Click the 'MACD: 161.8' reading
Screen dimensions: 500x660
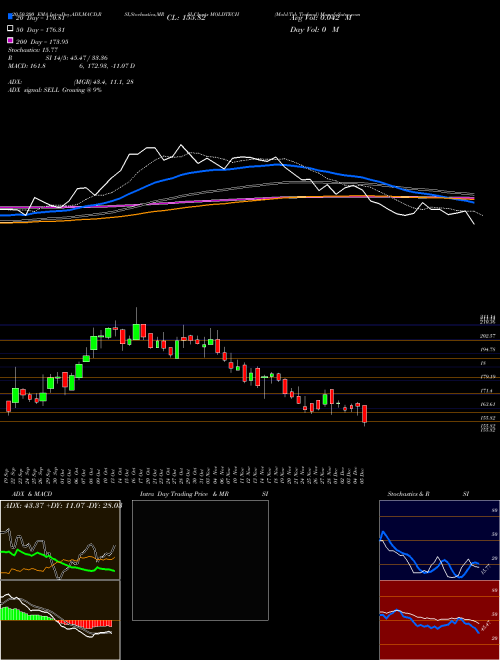click(27, 66)
